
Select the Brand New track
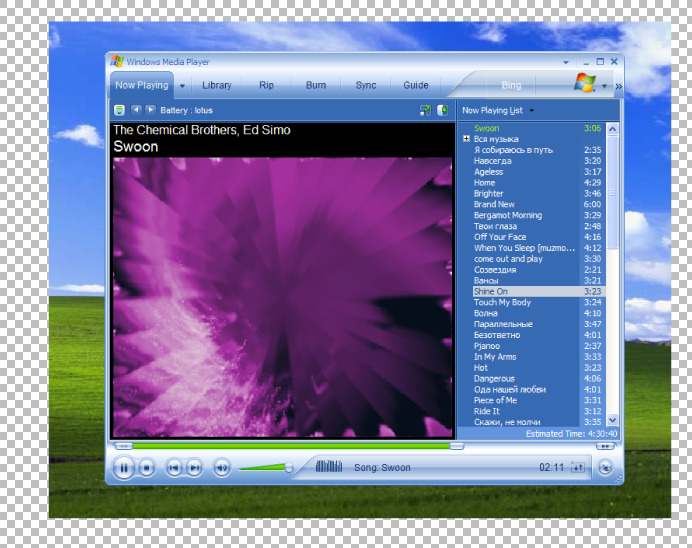tap(537, 204)
